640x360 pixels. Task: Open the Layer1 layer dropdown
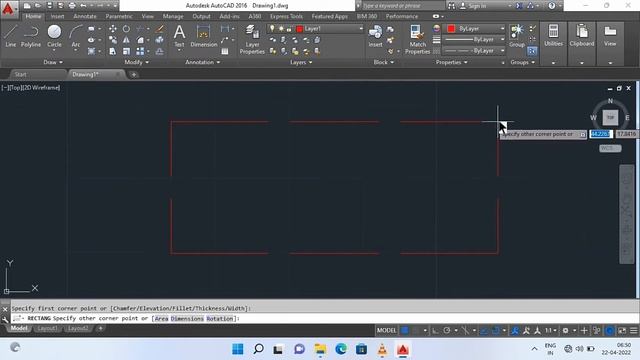click(x=316, y=29)
